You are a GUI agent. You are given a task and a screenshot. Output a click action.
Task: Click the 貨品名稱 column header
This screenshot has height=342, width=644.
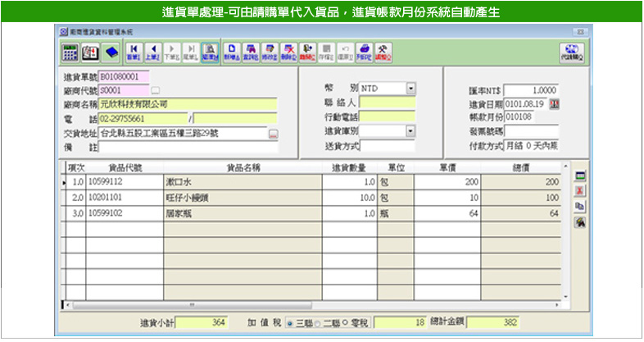coord(242,167)
